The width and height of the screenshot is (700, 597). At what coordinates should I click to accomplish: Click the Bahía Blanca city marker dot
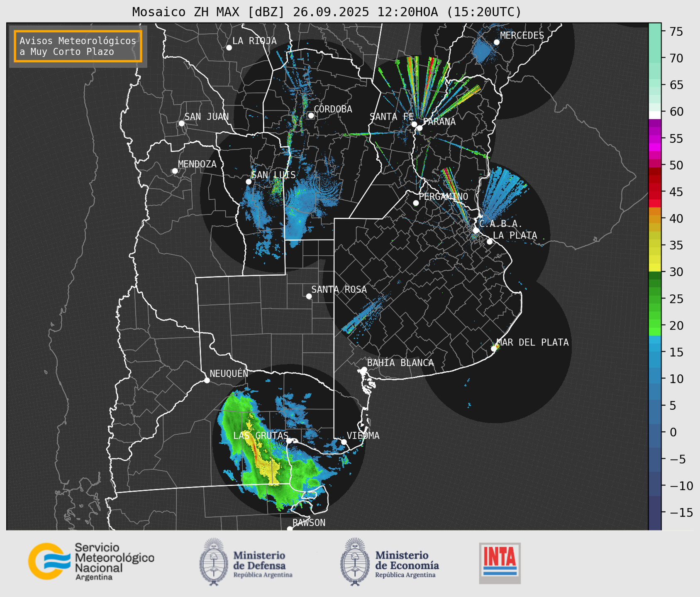[364, 369]
